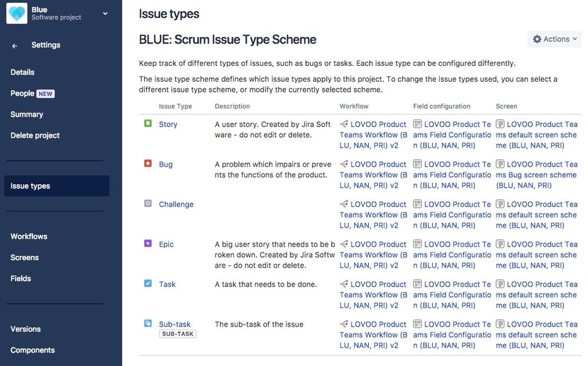Image resolution: width=588 pixels, height=366 pixels.
Task: Go to the Fields settings
Action: coord(21,279)
